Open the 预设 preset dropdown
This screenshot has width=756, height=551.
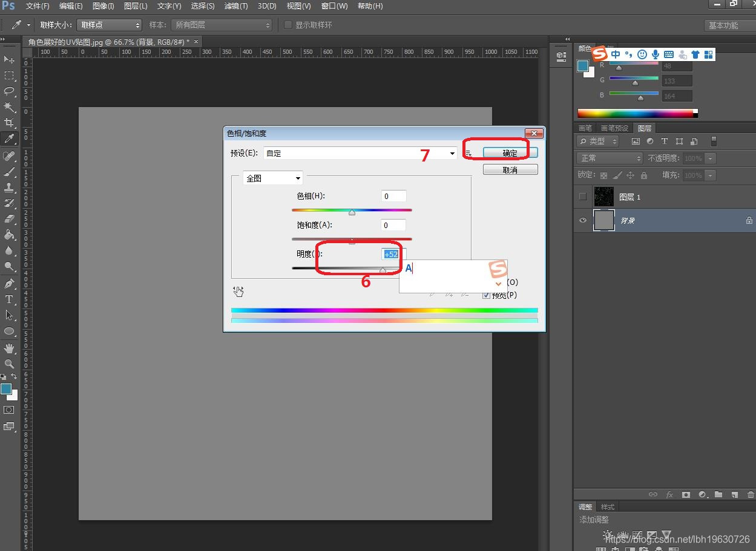click(x=360, y=154)
